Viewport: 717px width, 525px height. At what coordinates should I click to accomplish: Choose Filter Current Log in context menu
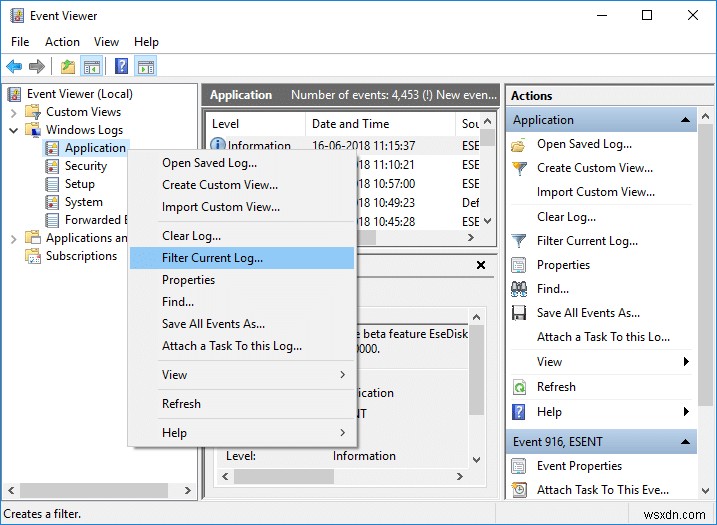[242, 258]
